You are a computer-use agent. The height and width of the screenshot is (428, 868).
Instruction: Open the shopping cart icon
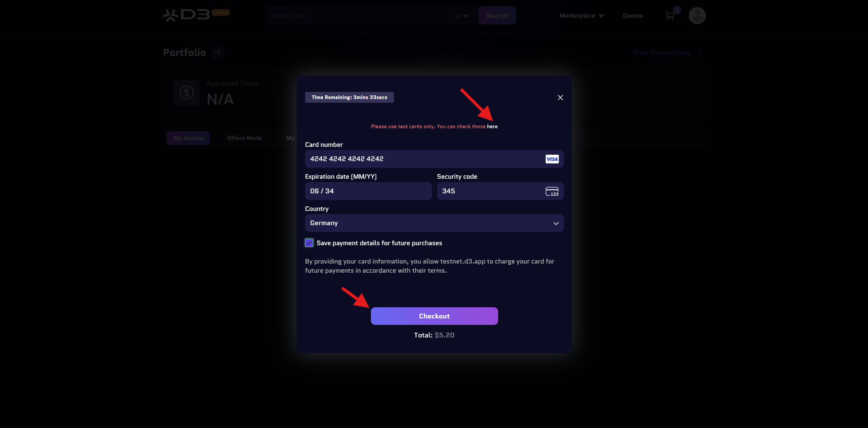[670, 16]
